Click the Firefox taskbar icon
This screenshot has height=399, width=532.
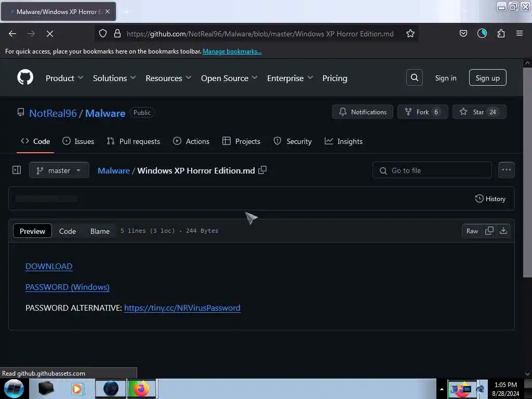coord(141,389)
